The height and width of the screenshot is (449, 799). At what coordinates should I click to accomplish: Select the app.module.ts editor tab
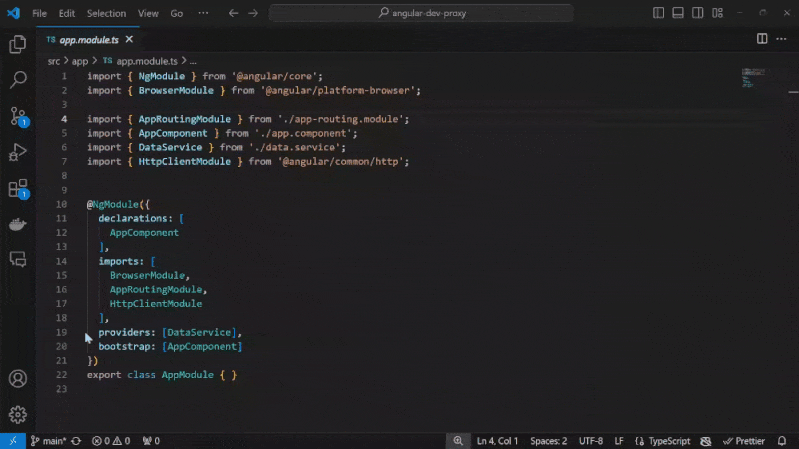[88, 39]
